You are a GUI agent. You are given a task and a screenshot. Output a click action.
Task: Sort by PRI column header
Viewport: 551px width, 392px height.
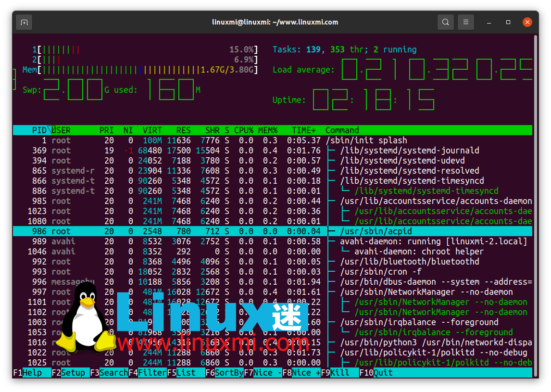point(106,130)
